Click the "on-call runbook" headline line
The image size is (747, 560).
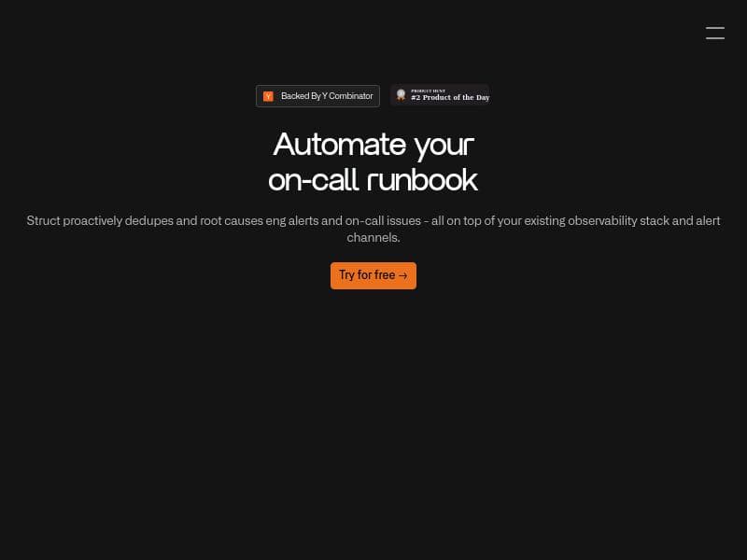(373, 179)
